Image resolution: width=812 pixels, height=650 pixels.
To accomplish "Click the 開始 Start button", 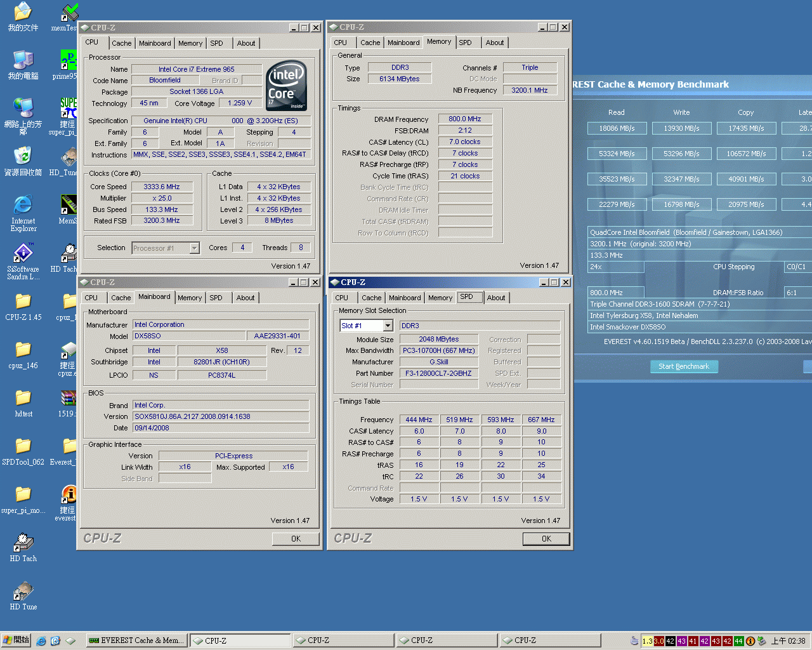I will (16, 640).
